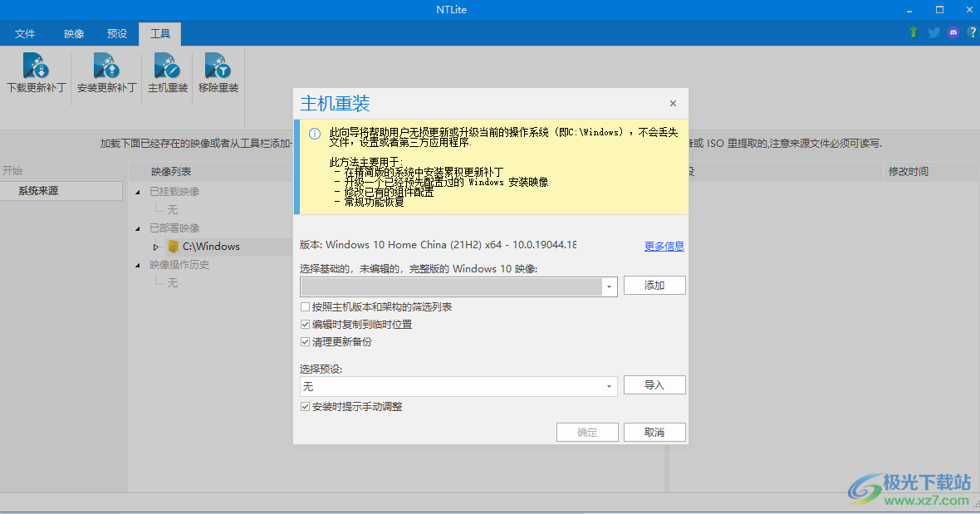The image size is (980, 514).
Task: Click the 确定 button
Action: click(x=587, y=432)
